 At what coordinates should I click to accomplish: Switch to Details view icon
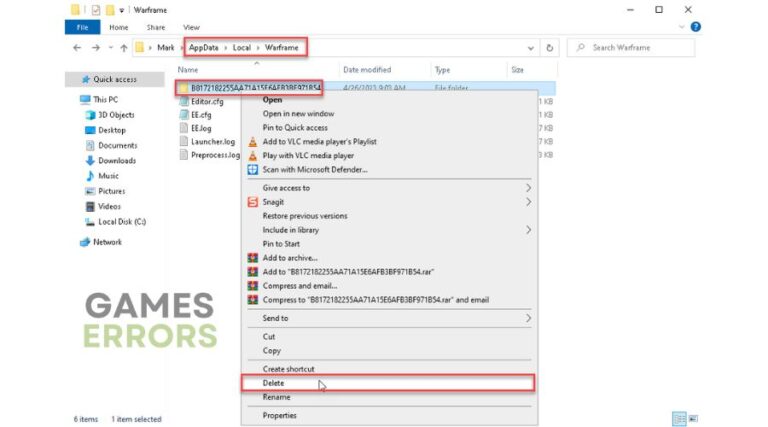tap(679, 419)
